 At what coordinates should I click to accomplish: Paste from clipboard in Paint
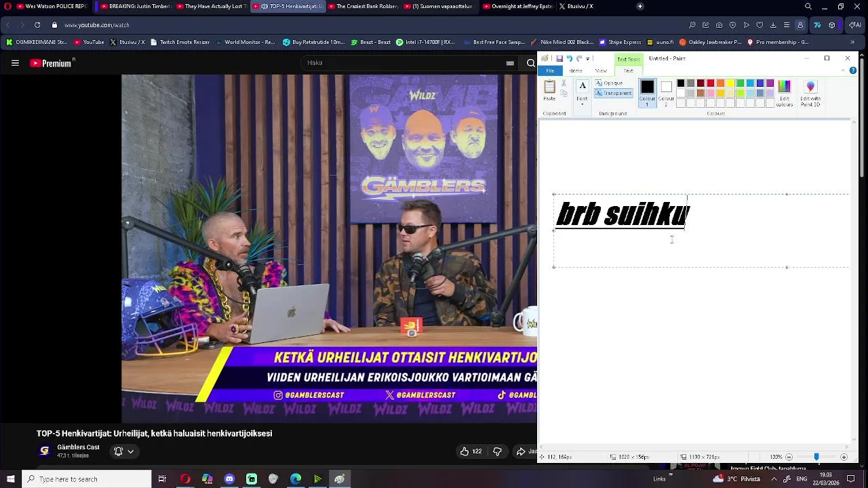[549, 90]
